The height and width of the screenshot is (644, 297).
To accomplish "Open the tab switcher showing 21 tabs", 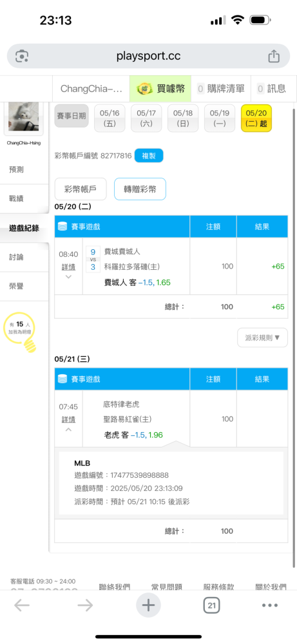I will click(x=211, y=605).
